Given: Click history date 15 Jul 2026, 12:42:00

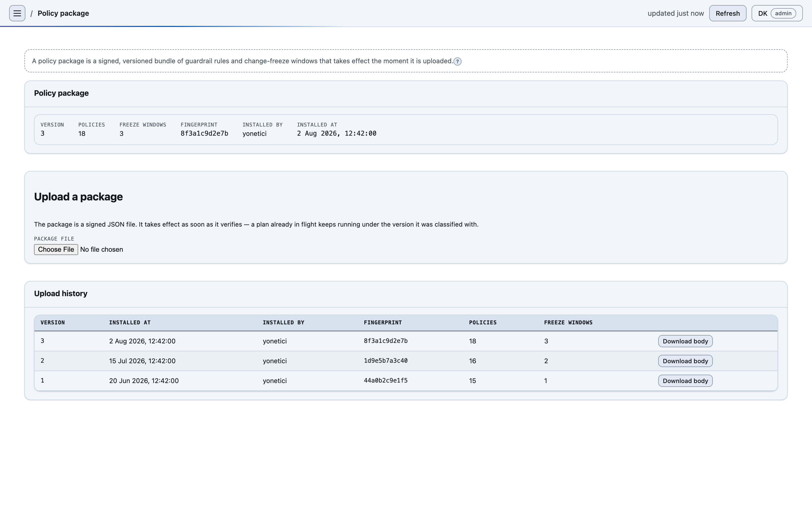Looking at the screenshot, I should tap(142, 361).
